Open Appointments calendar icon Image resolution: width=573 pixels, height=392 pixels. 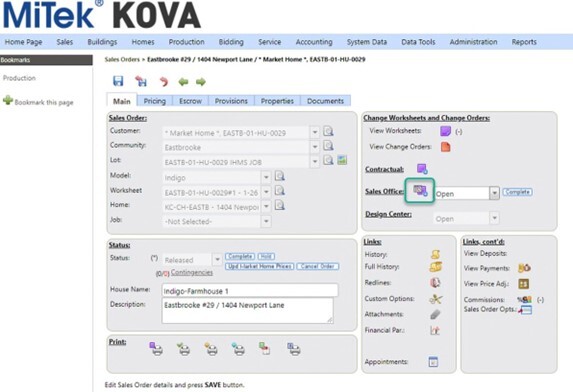pyautogui.click(x=433, y=362)
